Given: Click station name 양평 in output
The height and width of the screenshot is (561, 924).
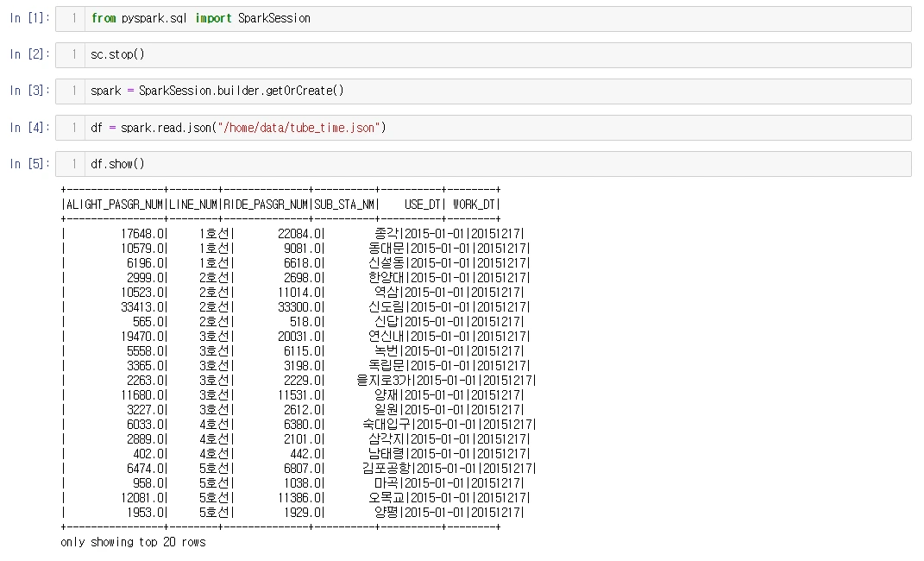Looking at the screenshot, I should [x=387, y=513].
